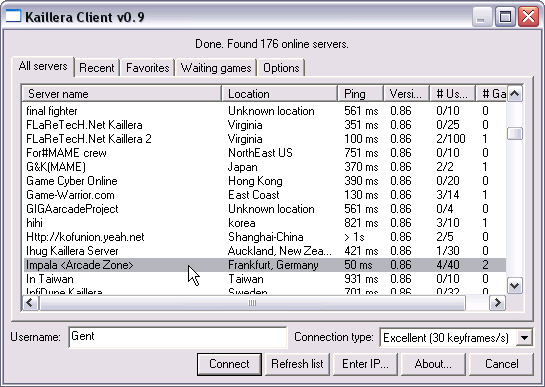Click the horizontal scrollbar right arrow
This screenshot has height=387, width=545.
497,303
